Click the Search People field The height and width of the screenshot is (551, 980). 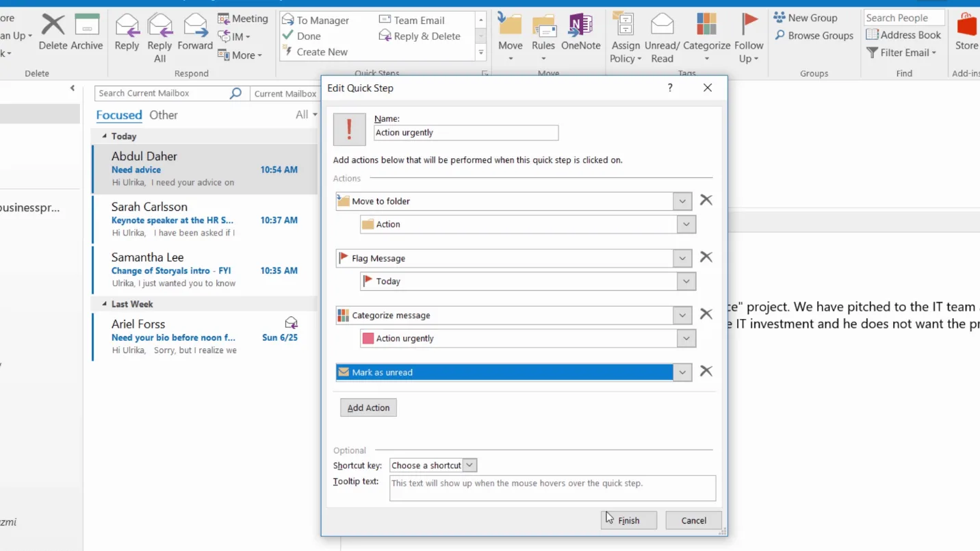point(903,18)
